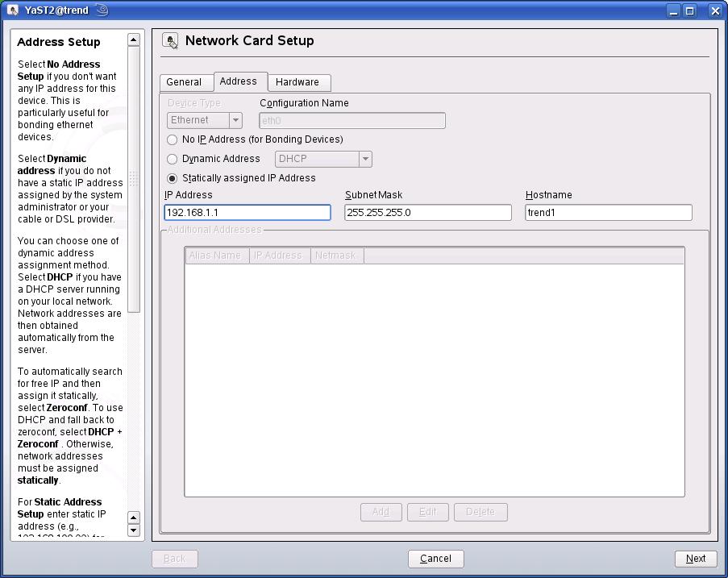Click the IP Address table column header
Image resolution: width=728 pixels, height=578 pixels.
(x=280, y=256)
